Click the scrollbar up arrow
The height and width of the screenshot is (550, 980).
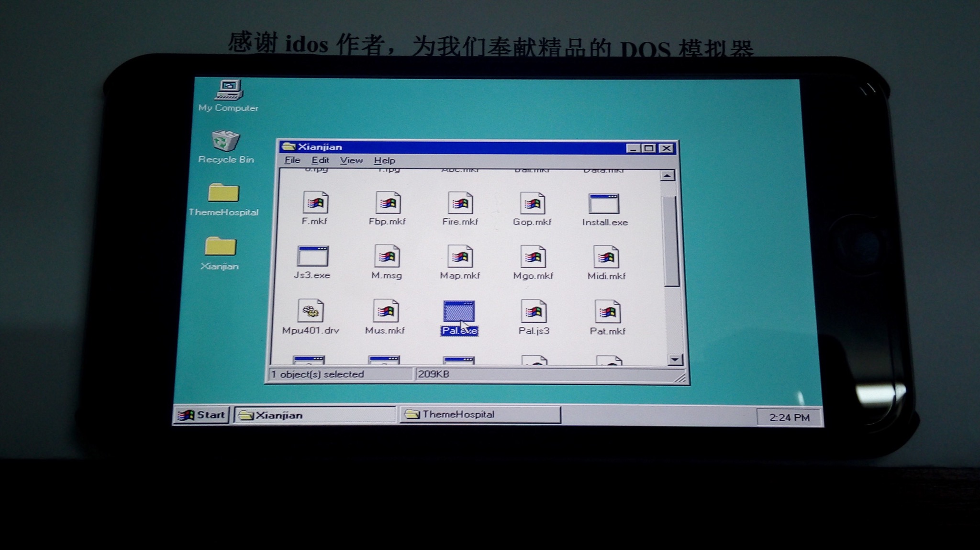click(x=668, y=176)
